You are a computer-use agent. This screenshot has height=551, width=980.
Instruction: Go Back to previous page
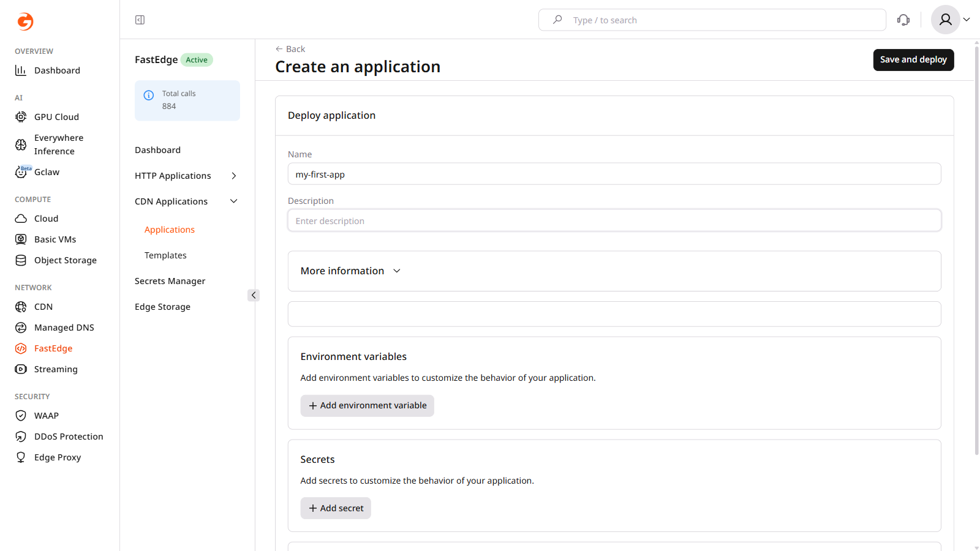(290, 49)
